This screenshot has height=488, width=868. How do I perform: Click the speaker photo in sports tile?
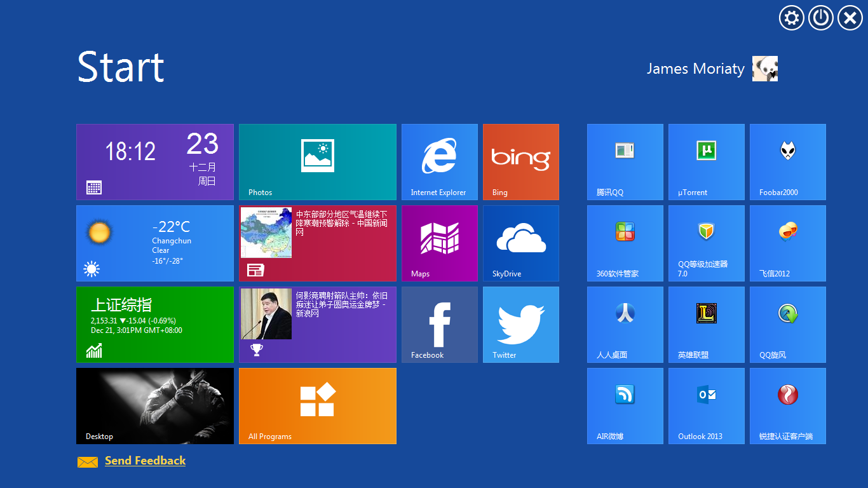pyautogui.click(x=266, y=314)
